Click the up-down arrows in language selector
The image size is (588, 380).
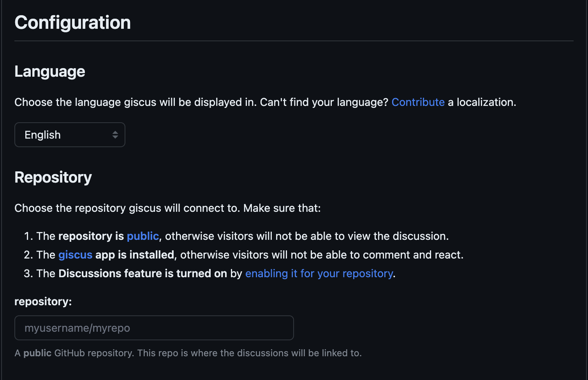pos(115,135)
